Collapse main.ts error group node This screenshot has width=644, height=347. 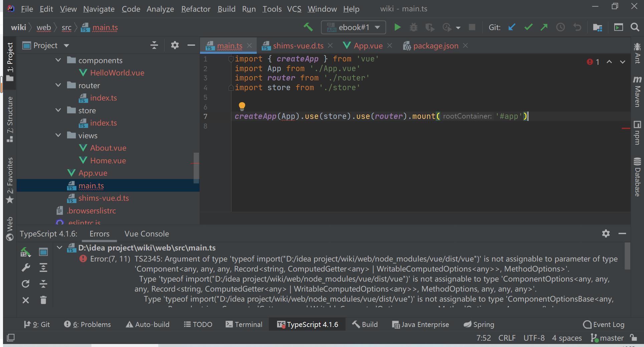click(59, 247)
